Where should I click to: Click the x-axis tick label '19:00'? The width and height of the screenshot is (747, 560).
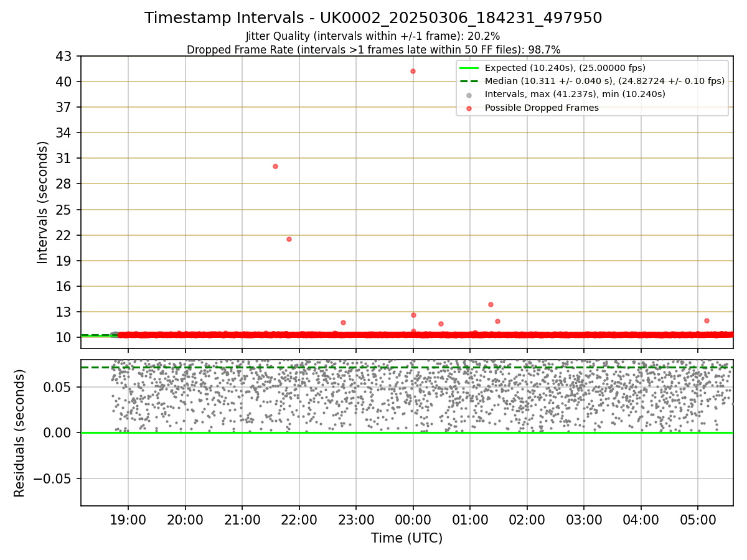tap(128, 520)
